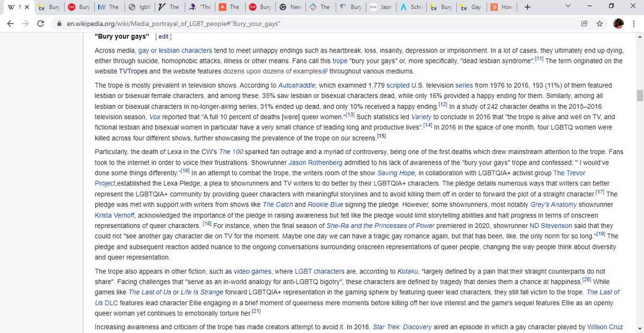Switch to the 'The' tab with the diamond favicon
Screen dimensions: 644x333
321,7
